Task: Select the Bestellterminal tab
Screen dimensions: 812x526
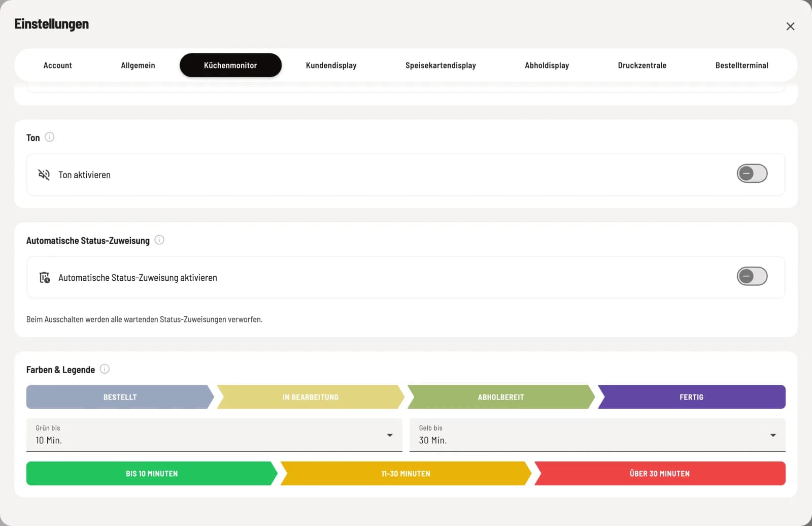Action: pyautogui.click(x=741, y=65)
